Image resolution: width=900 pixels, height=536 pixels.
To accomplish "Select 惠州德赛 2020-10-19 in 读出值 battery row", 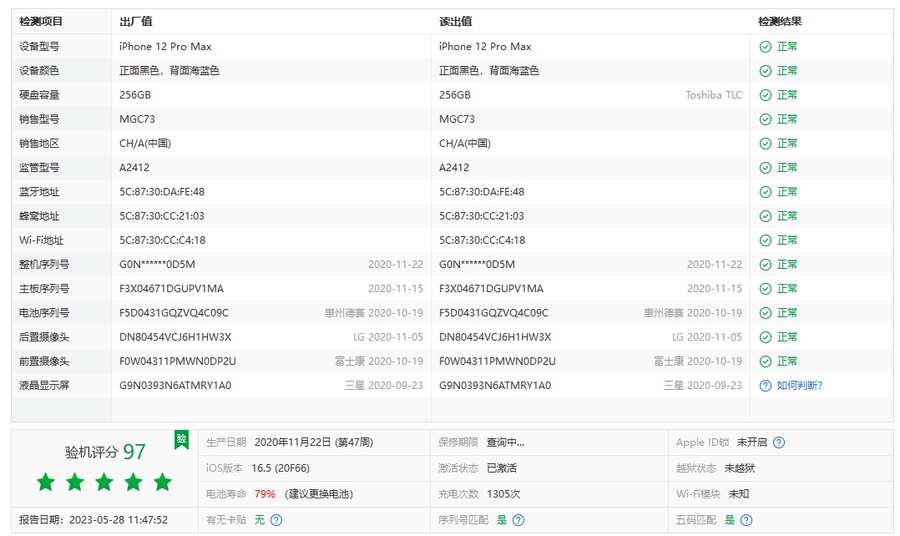I will point(692,313).
